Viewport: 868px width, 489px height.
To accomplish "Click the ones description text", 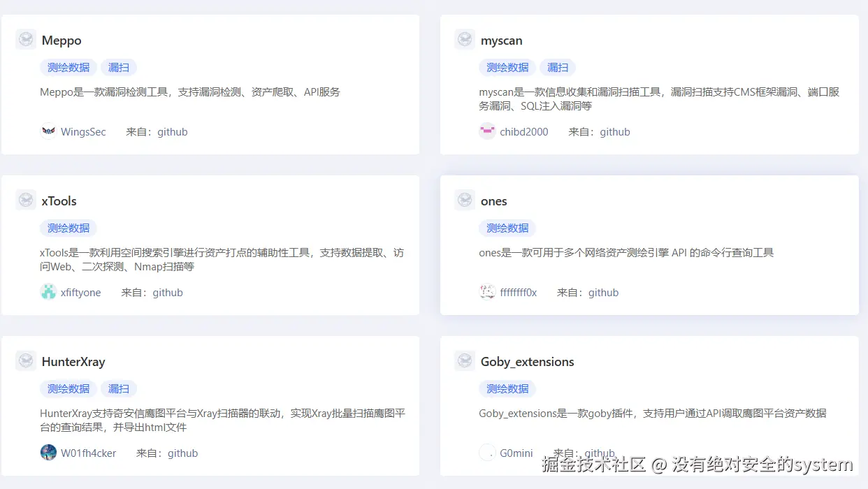I will tap(626, 252).
